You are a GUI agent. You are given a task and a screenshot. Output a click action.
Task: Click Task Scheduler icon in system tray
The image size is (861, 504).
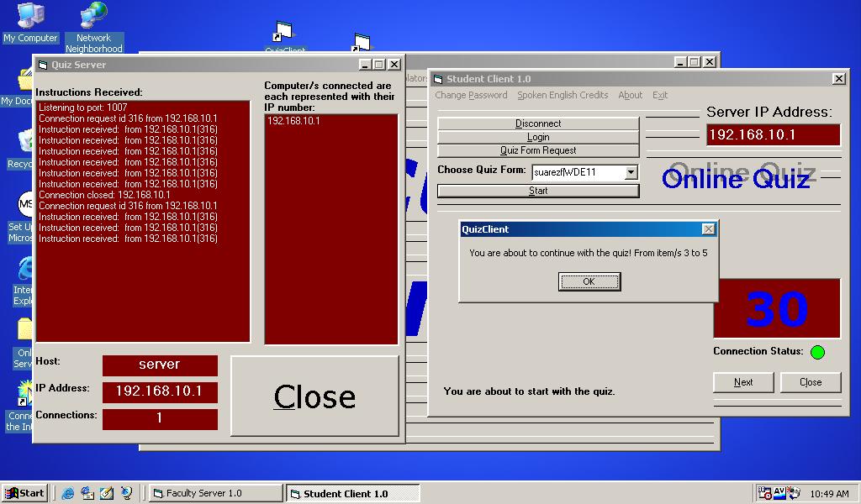[x=764, y=493]
